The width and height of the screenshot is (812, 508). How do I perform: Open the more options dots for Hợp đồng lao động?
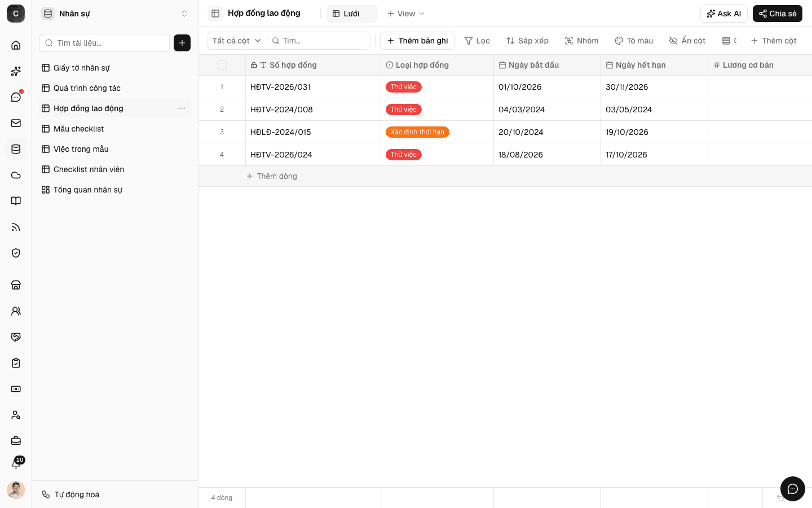[182, 108]
